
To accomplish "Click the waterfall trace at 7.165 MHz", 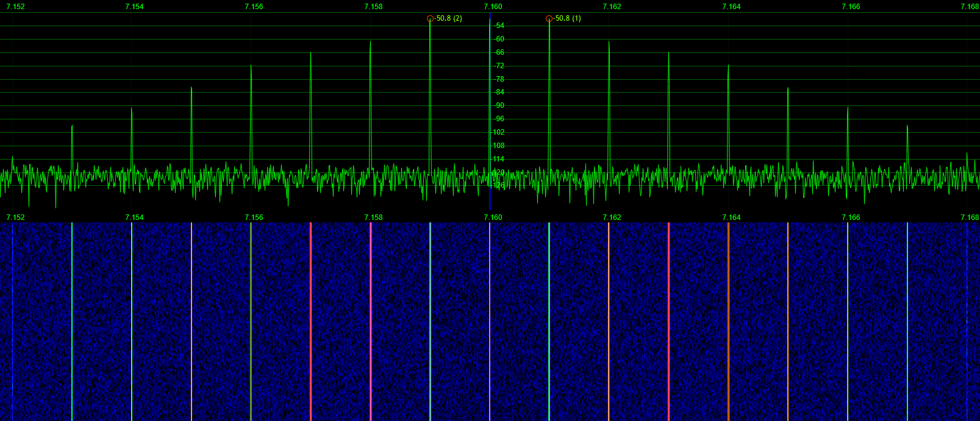I will [x=788, y=322].
